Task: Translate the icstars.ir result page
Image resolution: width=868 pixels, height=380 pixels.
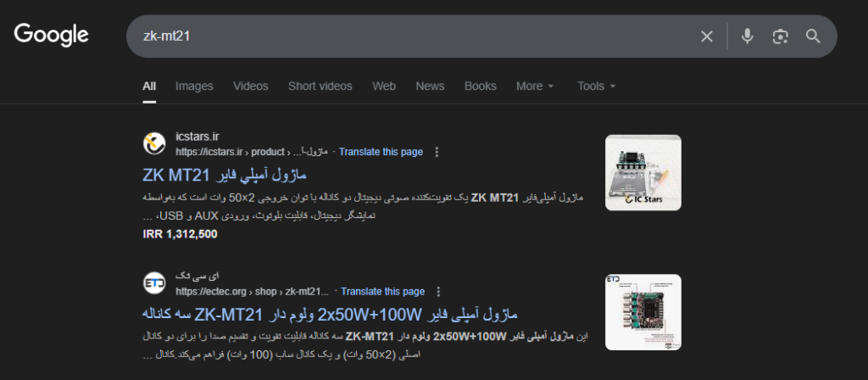Action: (x=381, y=153)
